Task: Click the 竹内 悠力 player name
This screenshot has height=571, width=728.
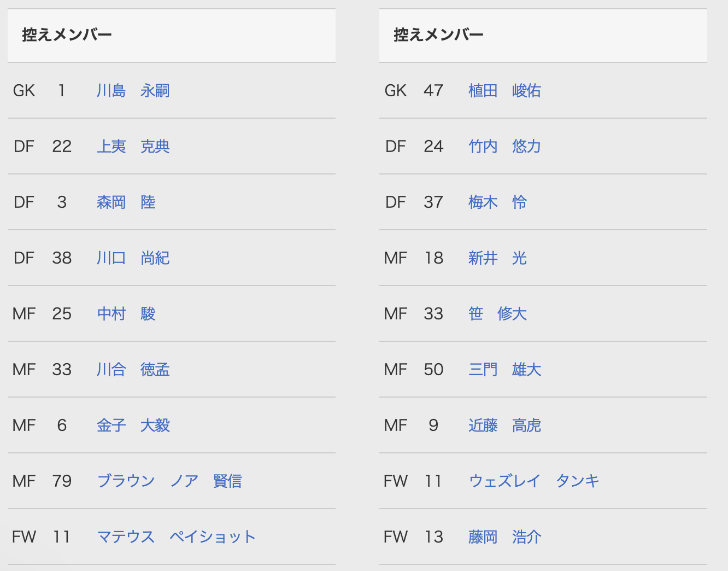Action: pyautogui.click(x=504, y=147)
